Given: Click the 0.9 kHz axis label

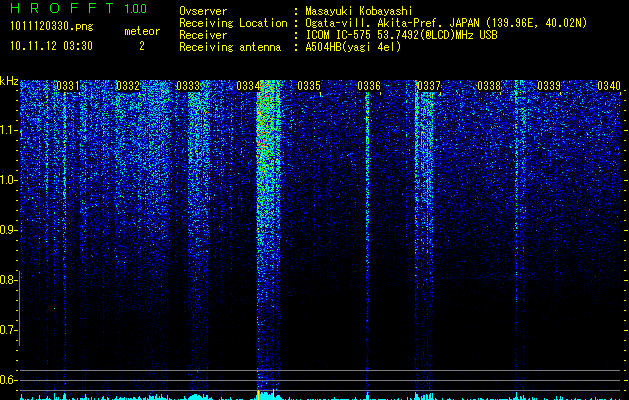Looking at the screenshot, I should 9,230.
